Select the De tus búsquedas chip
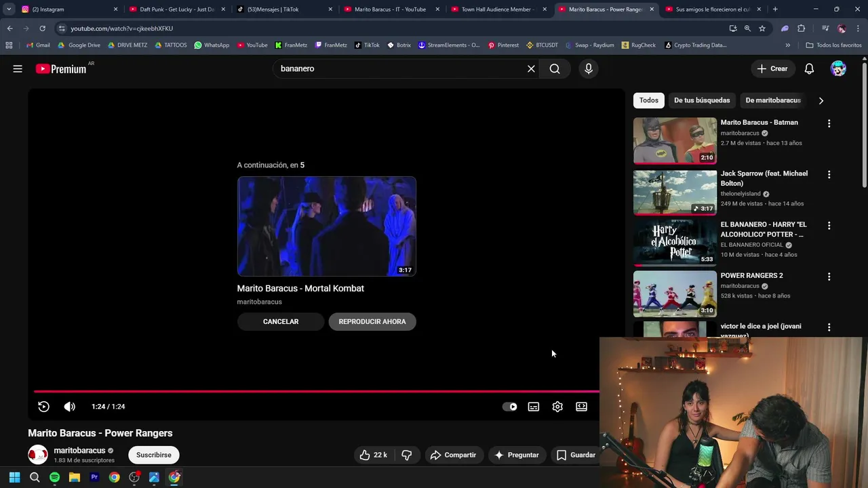 tap(702, 100)
